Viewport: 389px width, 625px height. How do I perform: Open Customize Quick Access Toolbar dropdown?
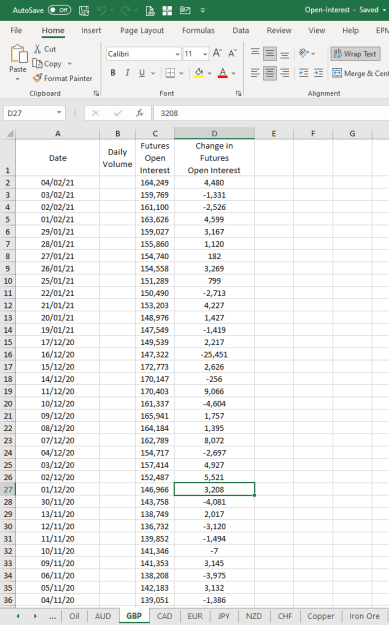point(202,10)
